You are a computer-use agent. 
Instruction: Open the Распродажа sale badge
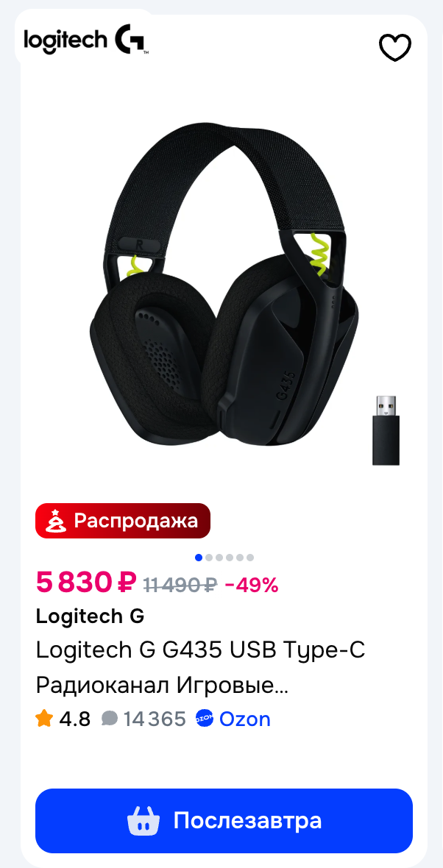point(123,521)
